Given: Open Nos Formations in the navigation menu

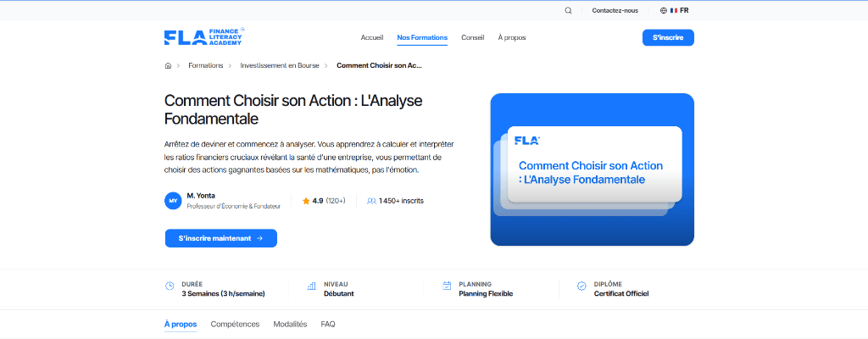Looking at the screenshot, I should [x=422, y=37].
